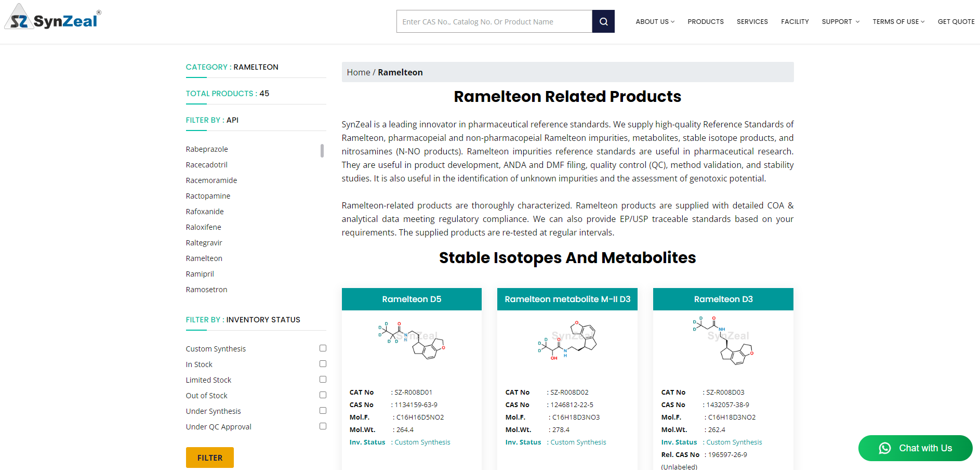Select Raltegravir in API list

coord(204,243)
